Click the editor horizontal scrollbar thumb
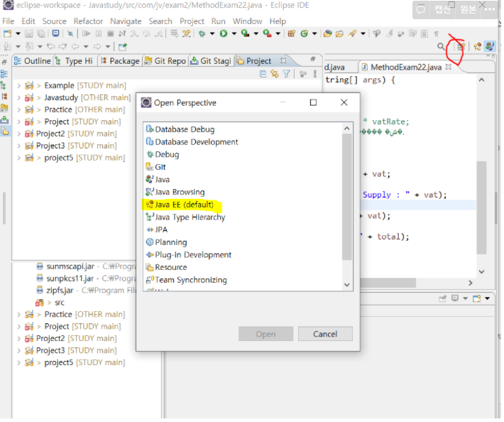This screenshot has width=504, height=422. 388,283
